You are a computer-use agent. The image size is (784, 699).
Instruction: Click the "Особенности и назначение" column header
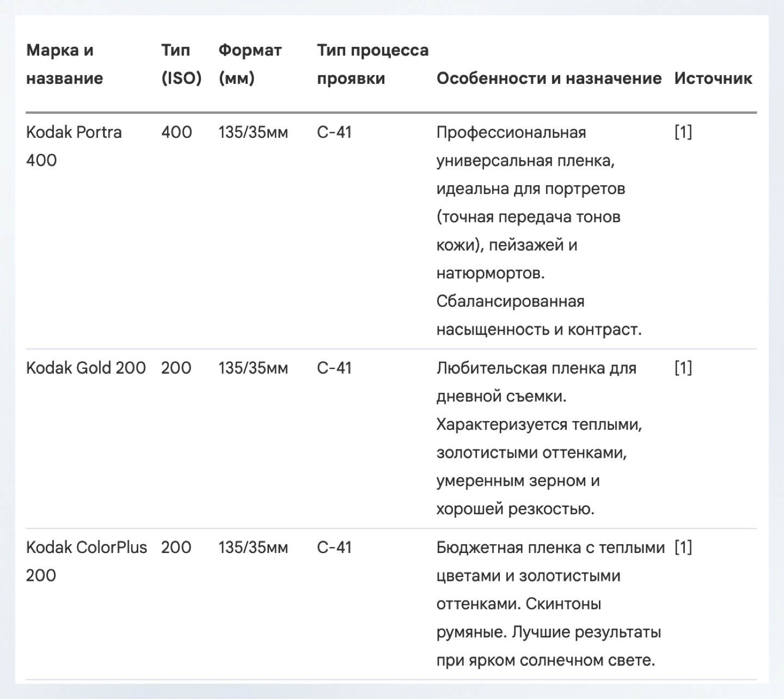click(549, 78)
